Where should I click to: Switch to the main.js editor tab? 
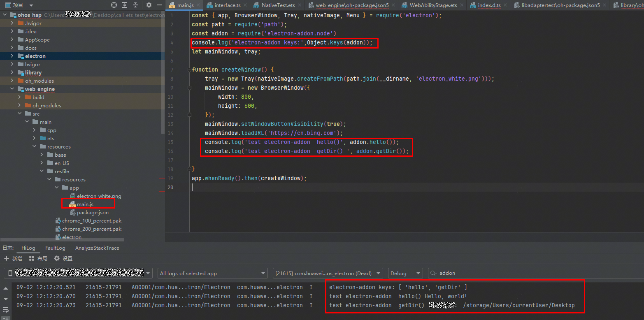185,5
